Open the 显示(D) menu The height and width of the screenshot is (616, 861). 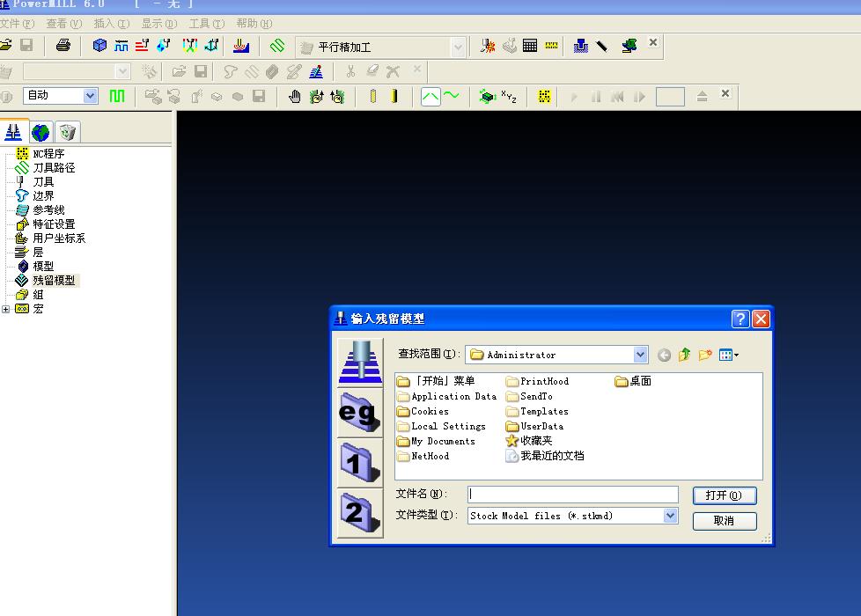[159, 24]
